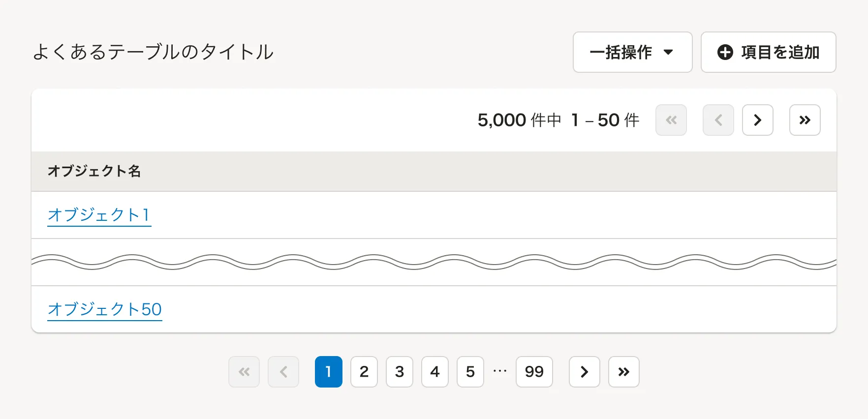
Task: Jump to last page in top pagination
Action: pos(805,120)
